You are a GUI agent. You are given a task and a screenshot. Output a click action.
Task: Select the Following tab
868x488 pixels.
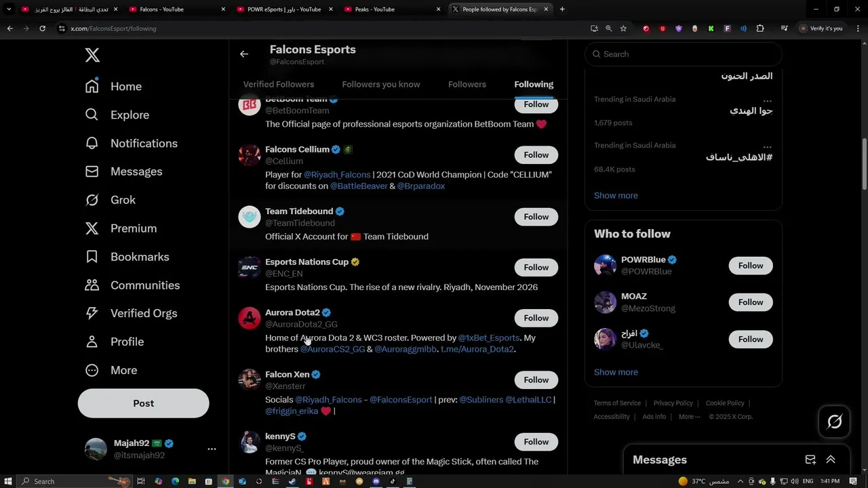[x=534, y=84]
